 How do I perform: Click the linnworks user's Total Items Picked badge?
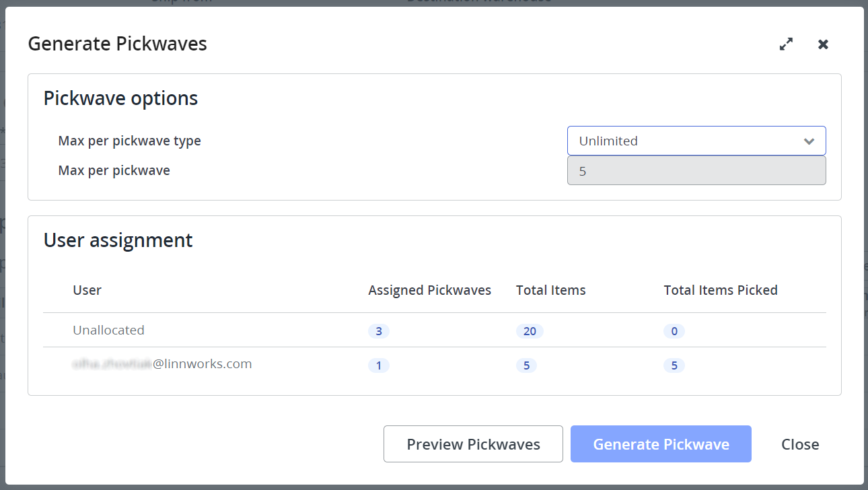674,365
